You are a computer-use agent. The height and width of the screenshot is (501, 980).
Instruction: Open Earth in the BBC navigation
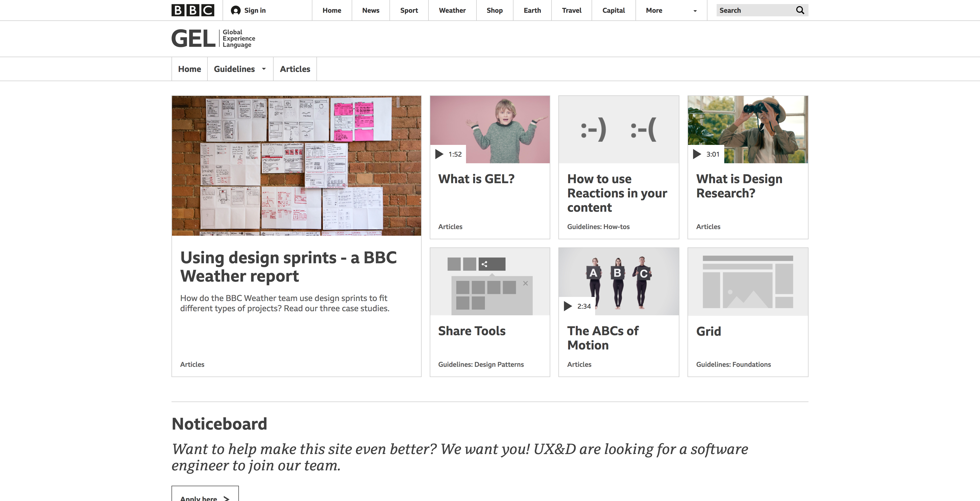[532, 10]
